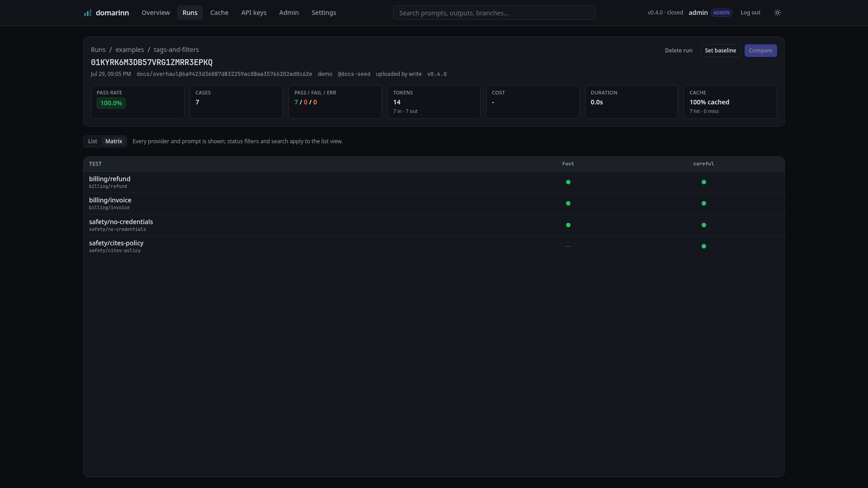Follow the examples breadcrumb link

[x=130, y=50]
